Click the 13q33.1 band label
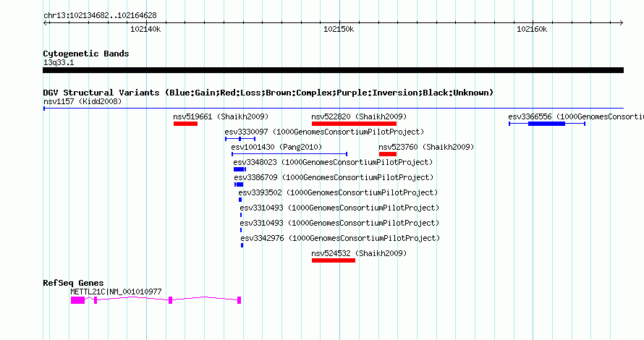The image size is (644, 340). point(59,62)
